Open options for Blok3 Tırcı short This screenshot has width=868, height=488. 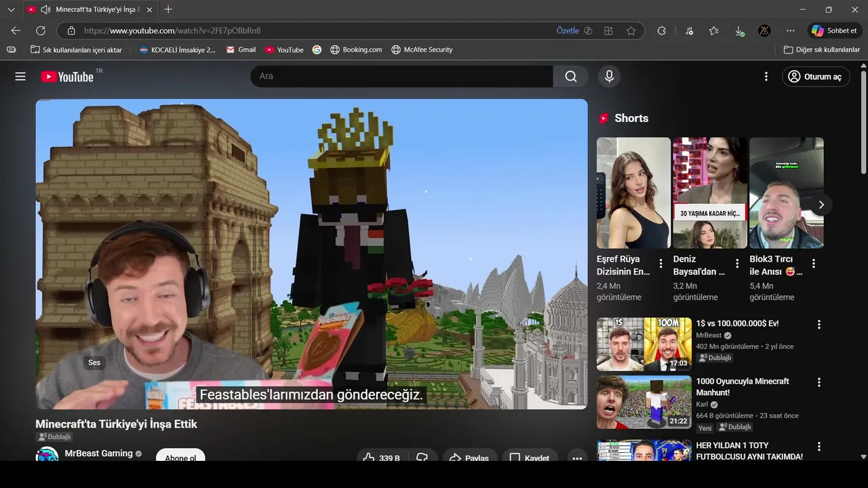pos(814,264)
